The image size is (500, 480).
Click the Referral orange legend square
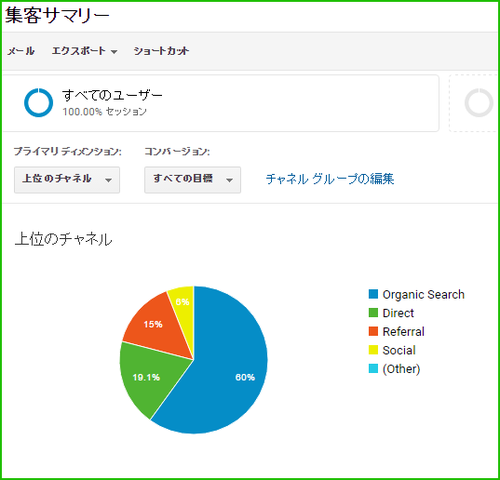coord(373,331)
